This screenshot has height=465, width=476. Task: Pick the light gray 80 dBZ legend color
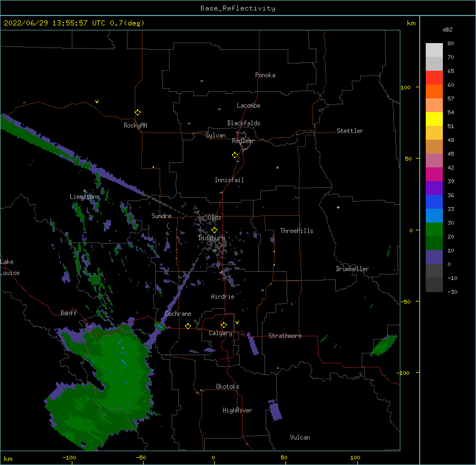434,50
